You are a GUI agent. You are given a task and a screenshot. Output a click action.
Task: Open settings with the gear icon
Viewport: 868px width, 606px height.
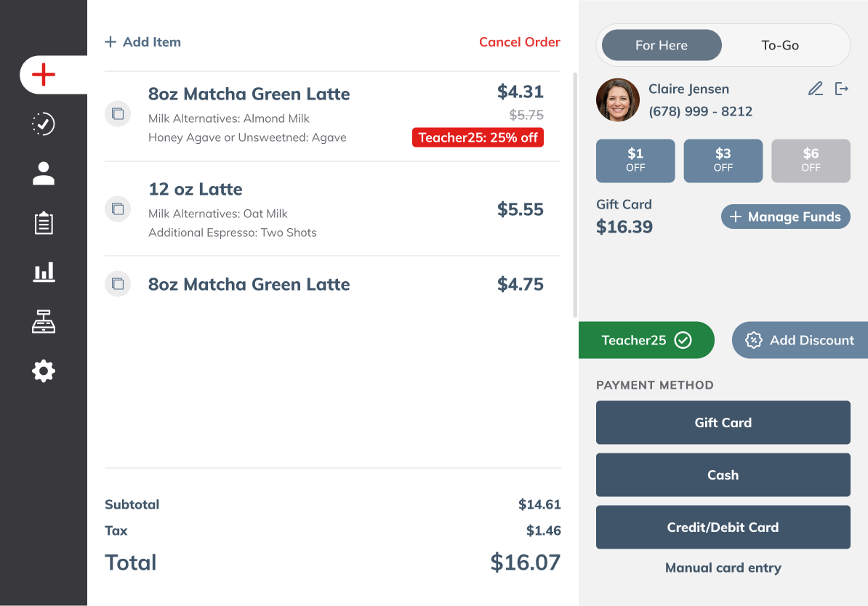(43, 371)
